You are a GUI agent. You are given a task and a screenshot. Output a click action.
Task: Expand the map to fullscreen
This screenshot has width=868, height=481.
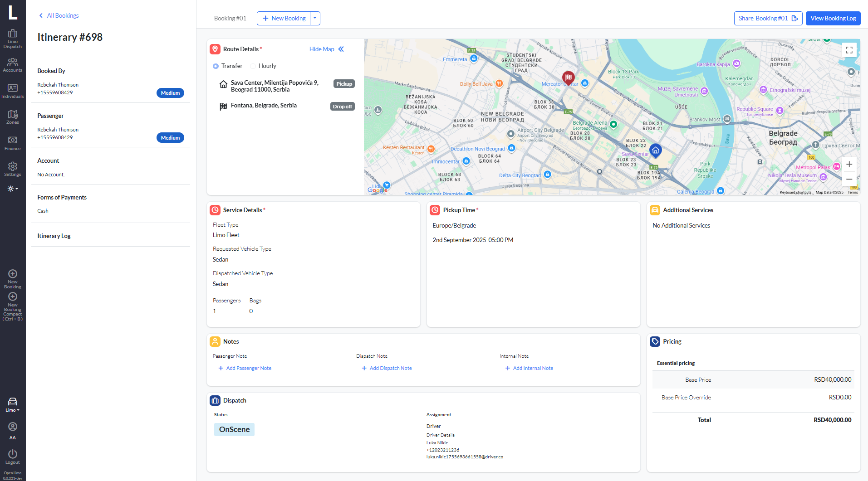(849, 50)
